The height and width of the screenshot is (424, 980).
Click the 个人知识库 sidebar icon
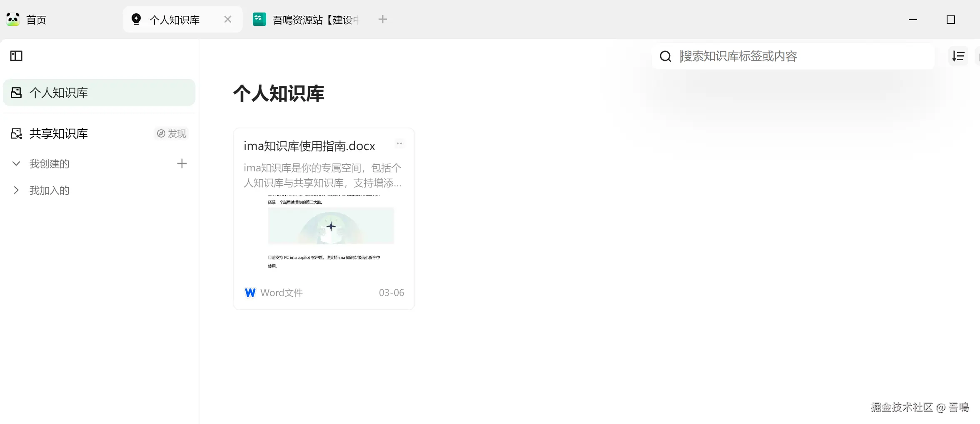(16, 93)
